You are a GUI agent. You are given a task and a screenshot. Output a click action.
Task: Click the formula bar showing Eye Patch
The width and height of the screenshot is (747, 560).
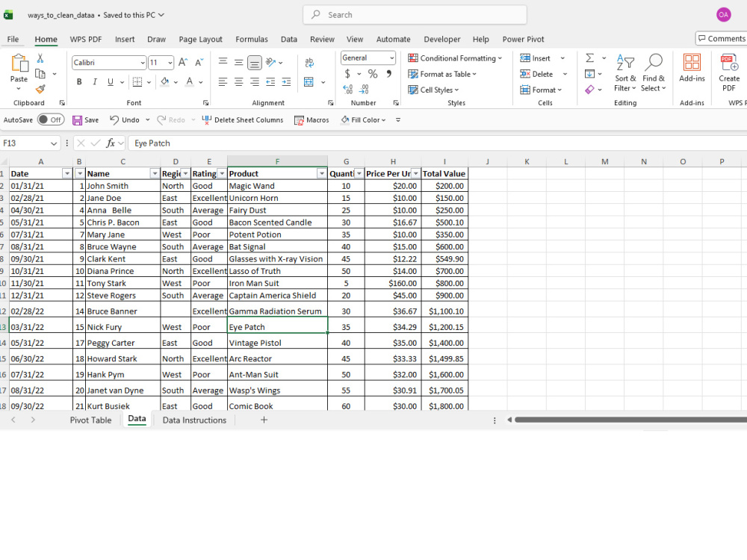click(x=436, y=143)
